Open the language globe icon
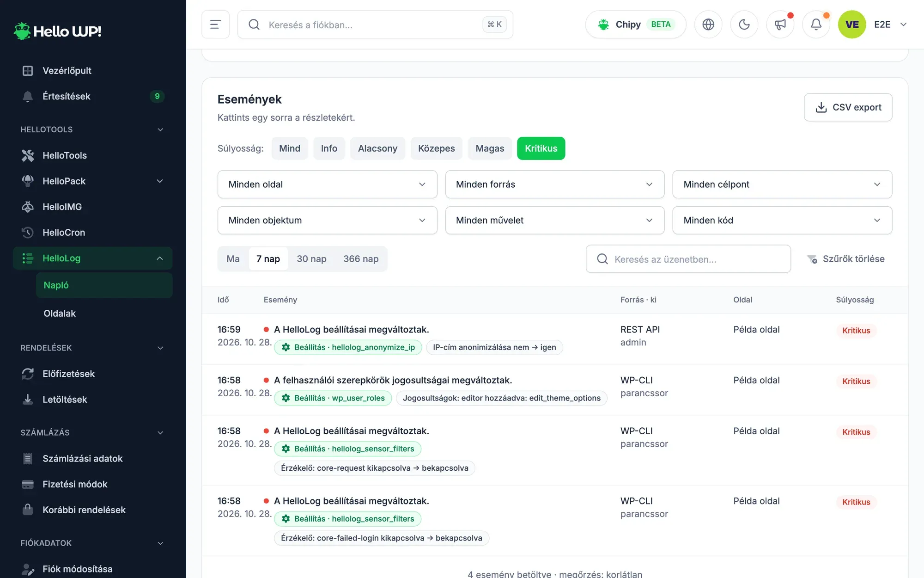The height and width of the screenshot is (578, 924). pyautogui.click(x=708, y=25)
